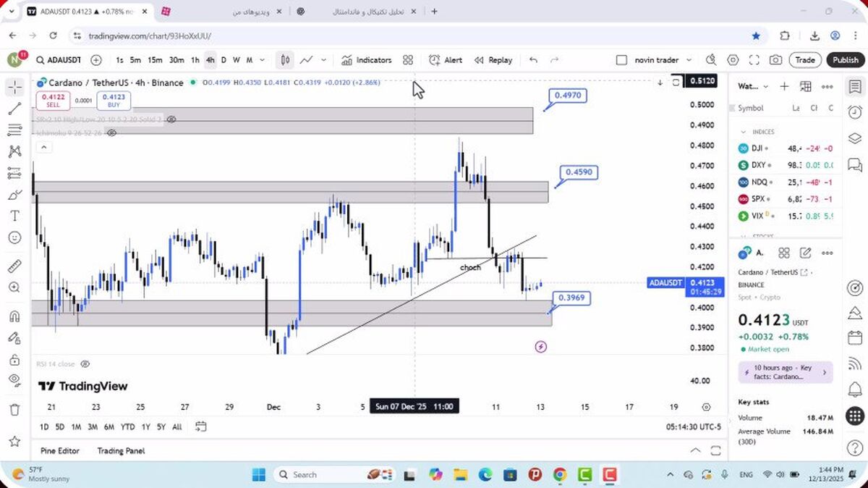Open the chats panel icon
Viewport: 868px width, 488px height.
point(854,165)
